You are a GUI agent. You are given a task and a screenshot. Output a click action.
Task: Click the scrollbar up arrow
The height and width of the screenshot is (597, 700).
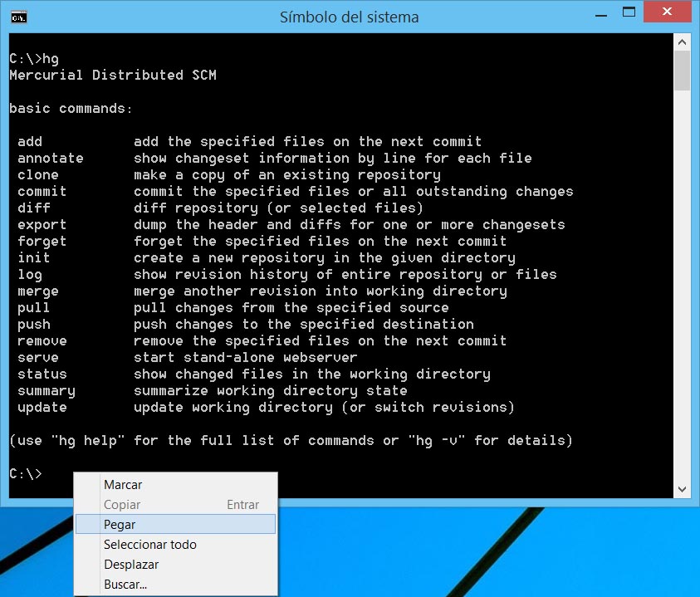point(681,42)
